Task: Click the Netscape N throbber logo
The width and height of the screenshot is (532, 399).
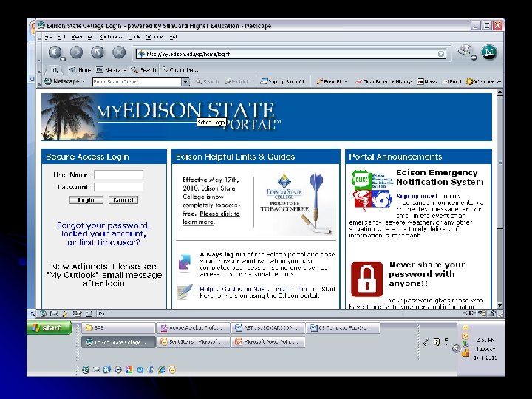Action: (489, 52)
